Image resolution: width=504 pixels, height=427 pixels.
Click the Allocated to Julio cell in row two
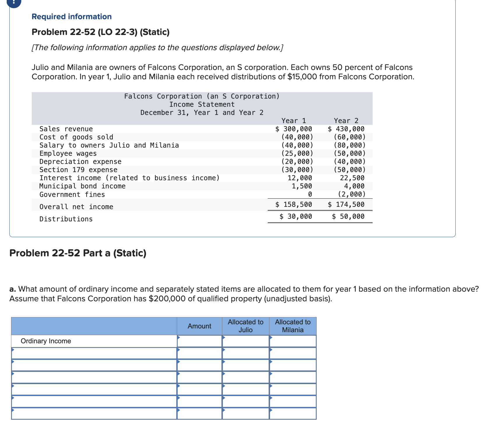point(246,353)
